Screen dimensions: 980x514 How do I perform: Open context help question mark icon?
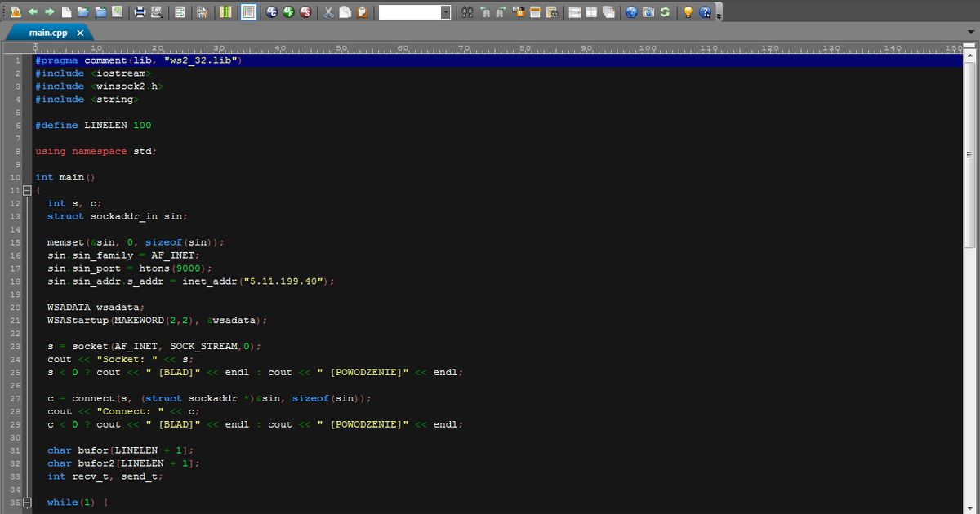pos(705,12)
